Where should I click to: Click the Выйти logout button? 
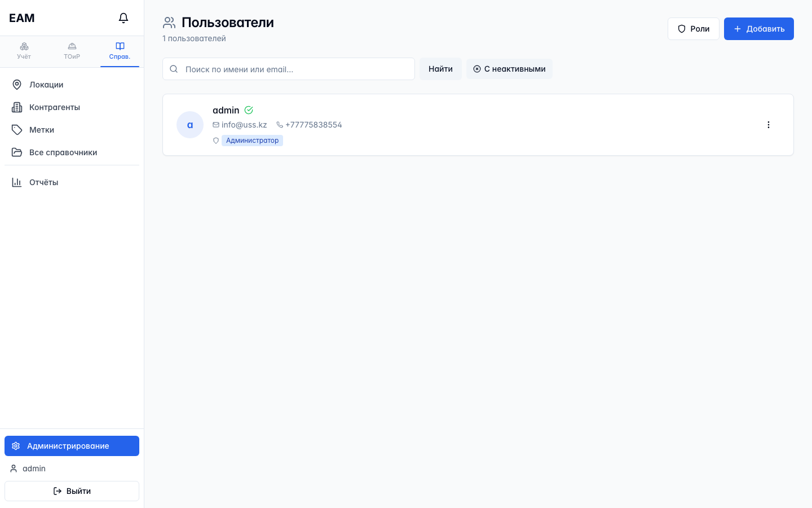tap(72, 491)
